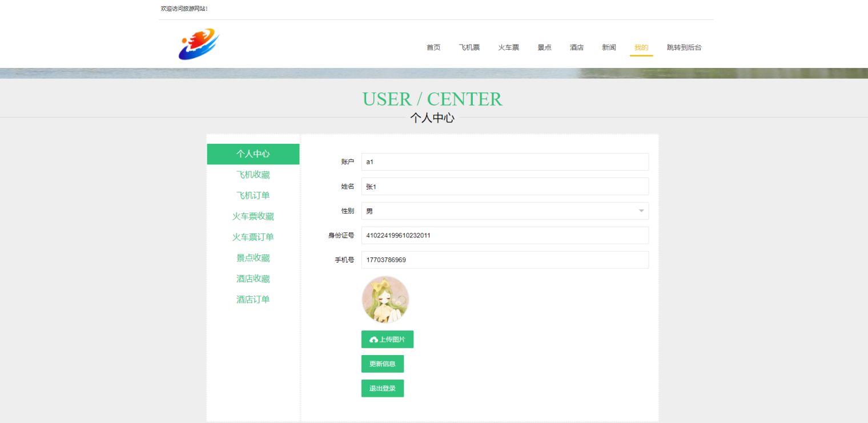Focus the 手机号 input field
The image size is (868, 423).
coord(505,260)
